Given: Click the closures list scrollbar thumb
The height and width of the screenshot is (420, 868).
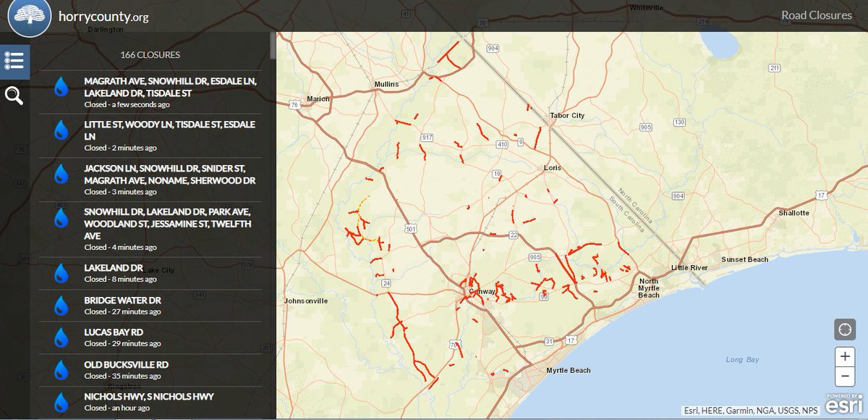Looking at the screenshot, I should click(x=273, y=45).
